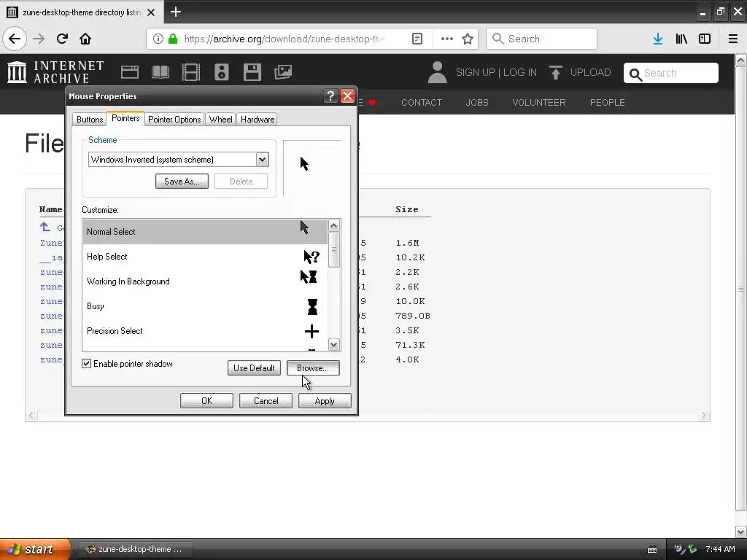Click Apply in Mouse Properties
The width and height of the screenshot is (747, 560).
pyautogui.click(x=325, y=401)
